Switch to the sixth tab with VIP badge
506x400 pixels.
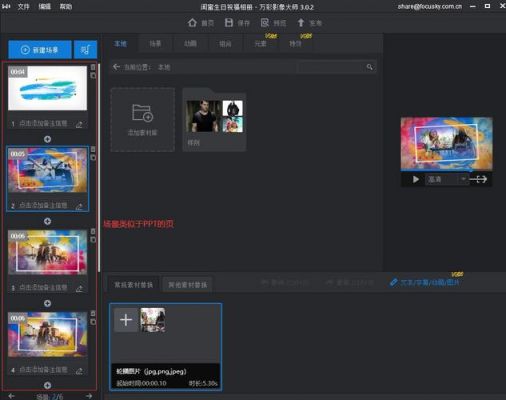pos(295,44)
